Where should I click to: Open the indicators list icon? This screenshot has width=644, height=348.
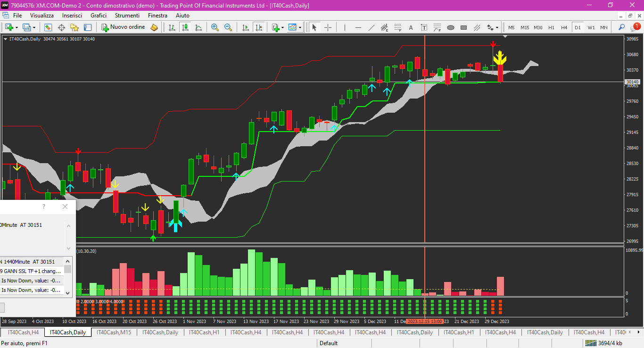coord(276,27)
